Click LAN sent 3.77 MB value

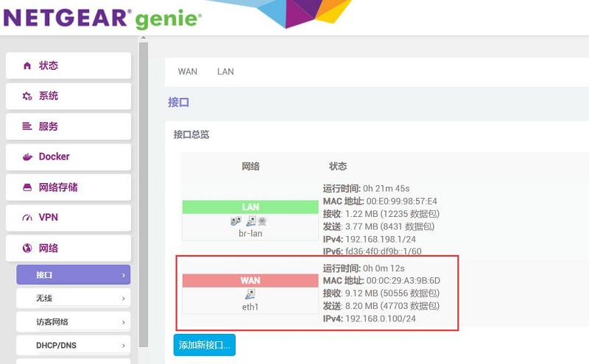[x=361, y=226]
